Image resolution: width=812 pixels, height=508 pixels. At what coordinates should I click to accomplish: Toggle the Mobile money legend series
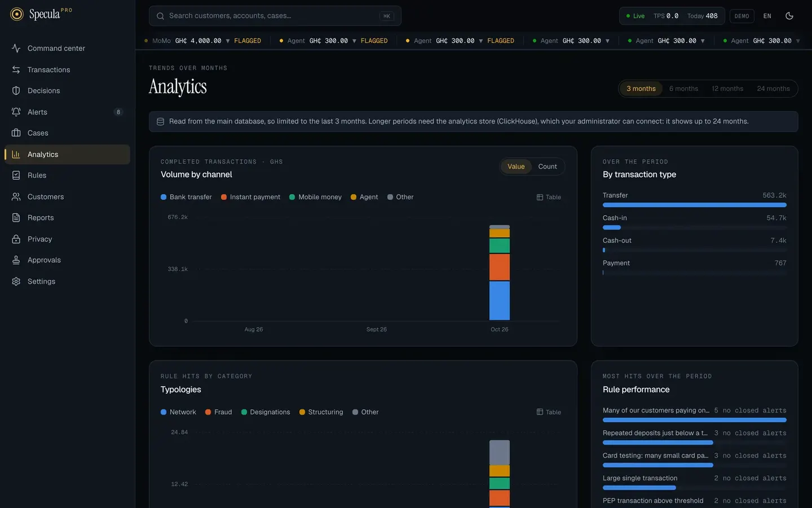pos(315,197)
